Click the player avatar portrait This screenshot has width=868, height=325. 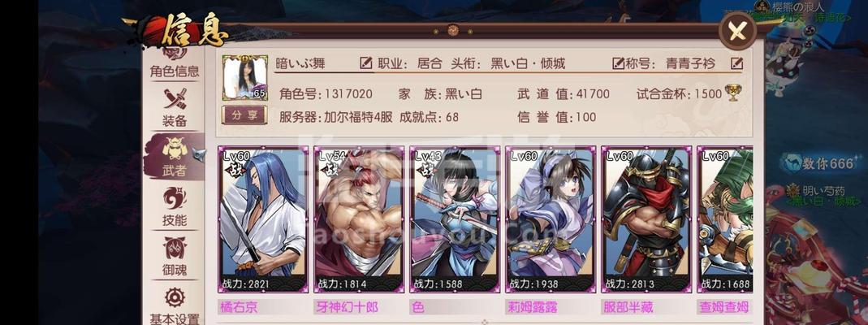[244, 77]
